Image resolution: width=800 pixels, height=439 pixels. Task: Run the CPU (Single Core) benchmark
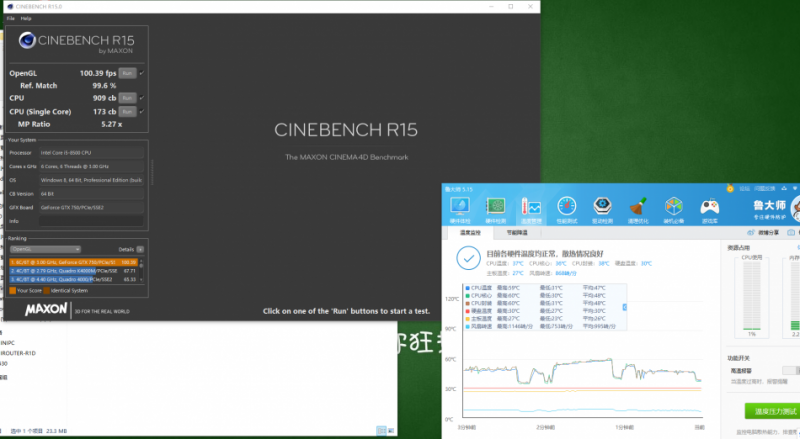127,111
